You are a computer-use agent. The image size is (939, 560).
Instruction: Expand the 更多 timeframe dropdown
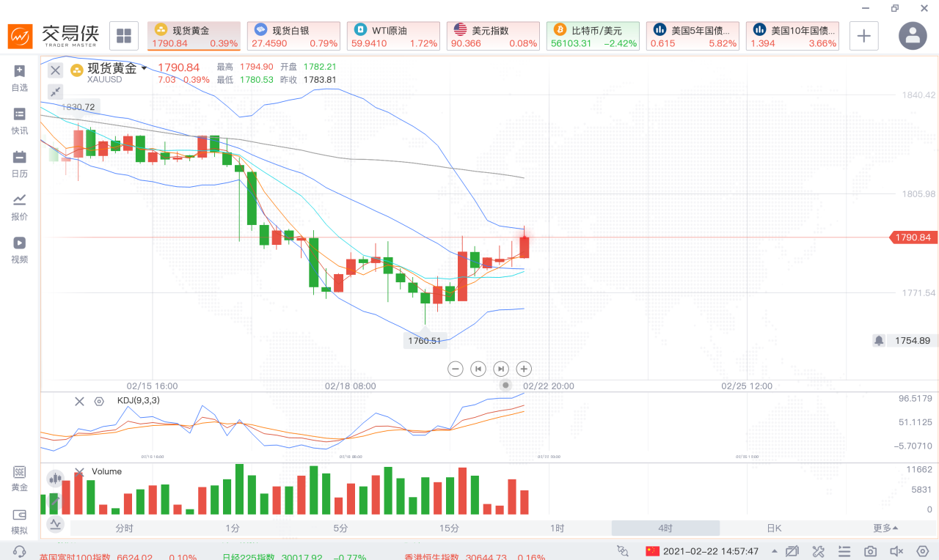885,528
